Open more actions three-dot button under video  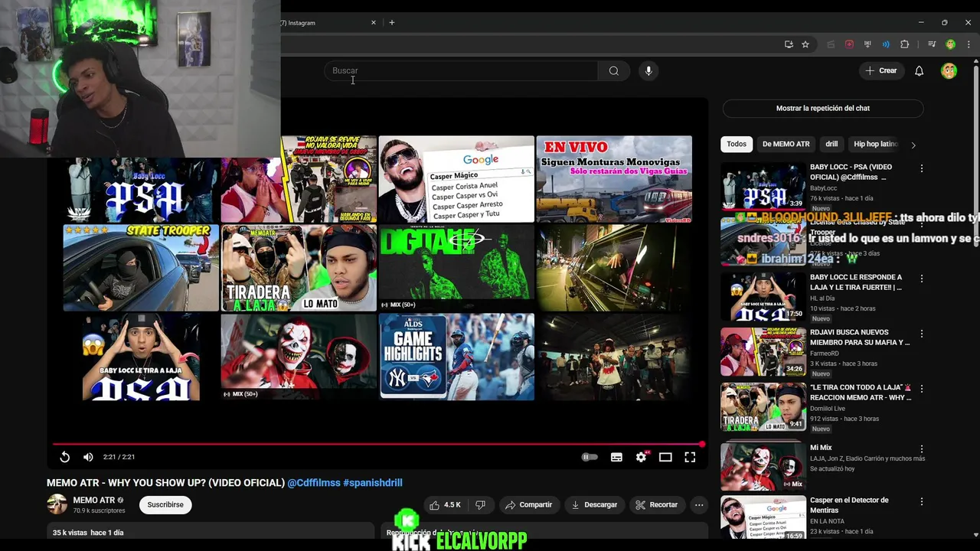699,505
